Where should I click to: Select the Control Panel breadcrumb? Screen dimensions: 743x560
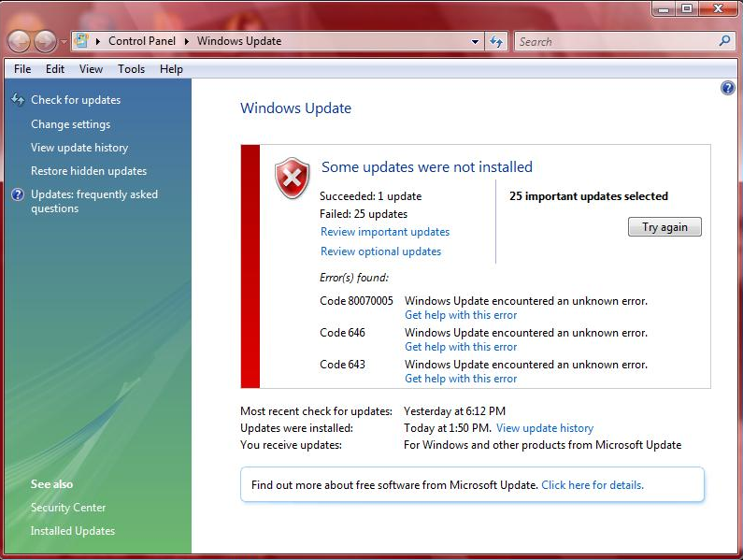point(142,41)
